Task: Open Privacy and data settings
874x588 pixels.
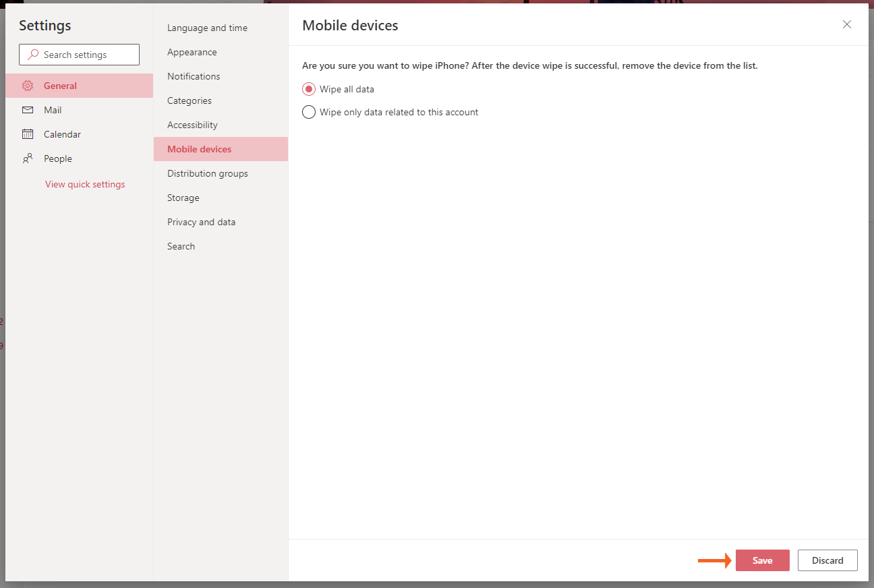Action: [x=201, y=222]
